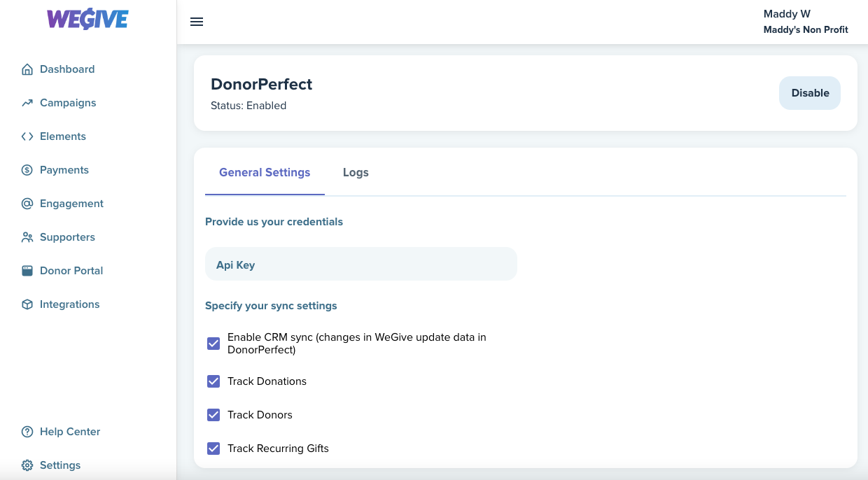Screen dimensions: 868x480
Task: Click the Supporters people icon
Action: coord(27,237)
